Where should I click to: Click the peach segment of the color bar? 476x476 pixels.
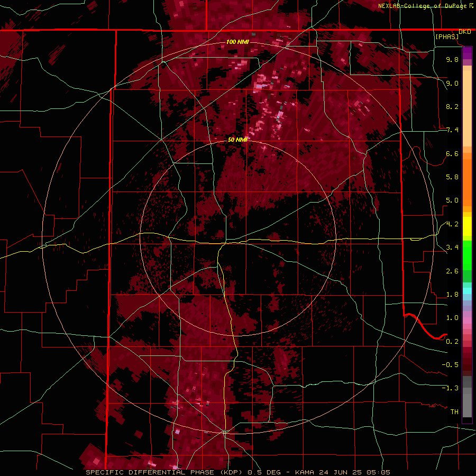tap(467, 106)
